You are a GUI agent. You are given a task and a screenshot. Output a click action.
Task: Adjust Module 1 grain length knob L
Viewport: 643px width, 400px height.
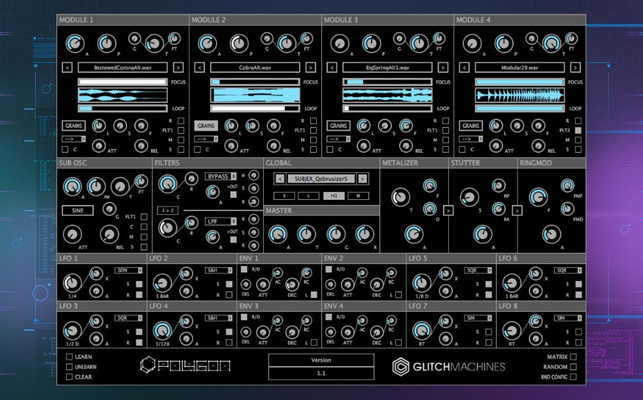coord(98,126)
